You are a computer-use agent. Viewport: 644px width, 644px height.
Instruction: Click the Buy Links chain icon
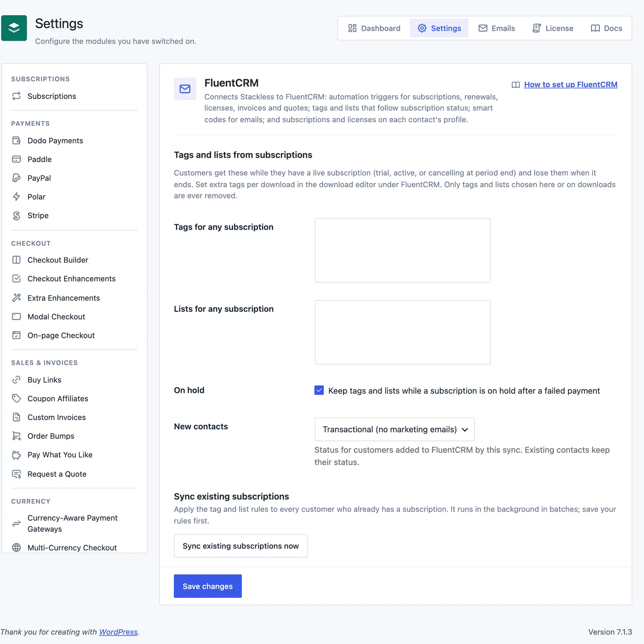click(x=17, y=380)
